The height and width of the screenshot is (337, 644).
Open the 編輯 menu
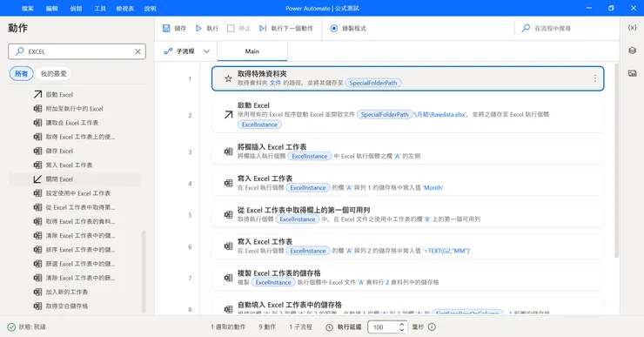[51, 8]
